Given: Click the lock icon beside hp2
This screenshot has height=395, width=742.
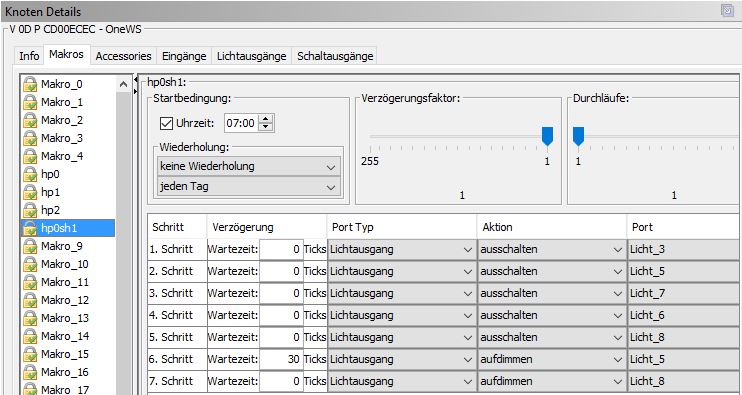Looking at the screenshot, I should (x=30, y=210).
